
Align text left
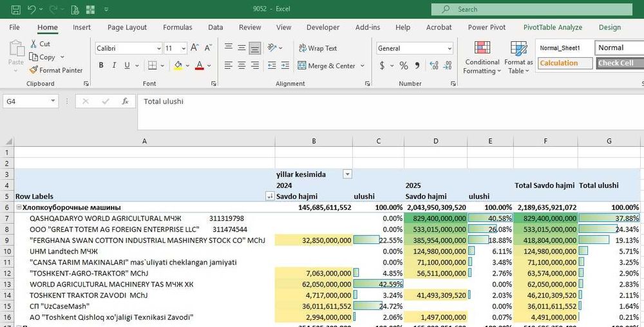[229, 65]
